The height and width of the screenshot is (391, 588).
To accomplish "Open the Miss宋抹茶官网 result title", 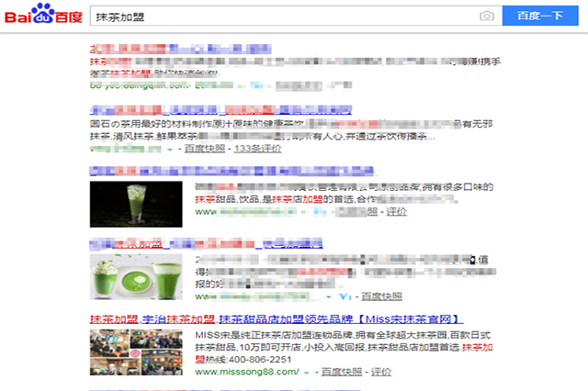I will (277, 319).
